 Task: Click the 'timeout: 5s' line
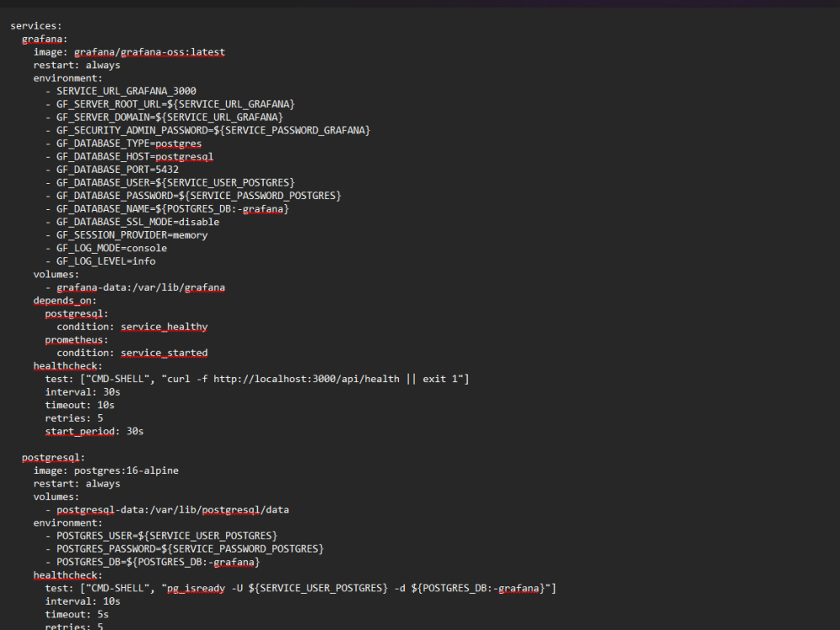coord(77,615)
